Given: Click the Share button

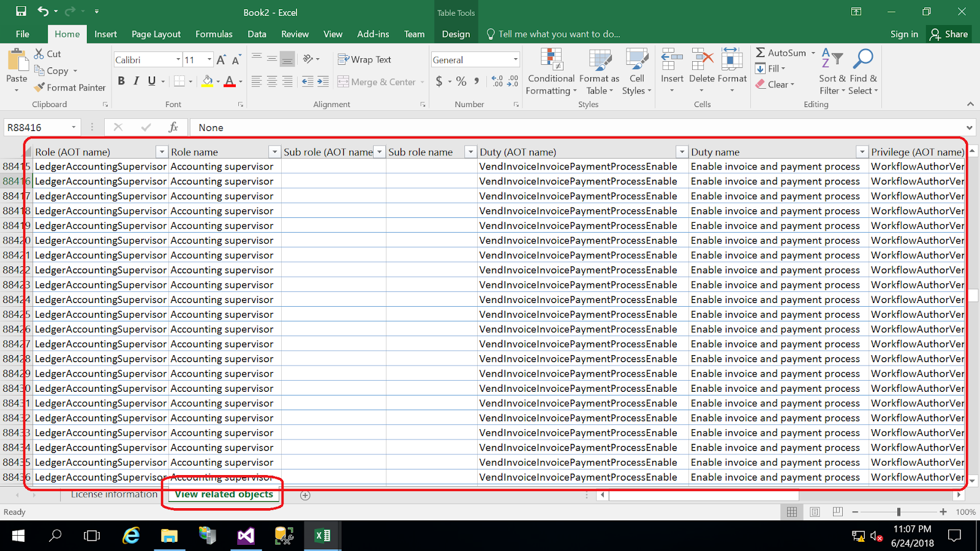Looking at the screenshot, I should pos(949,34).
